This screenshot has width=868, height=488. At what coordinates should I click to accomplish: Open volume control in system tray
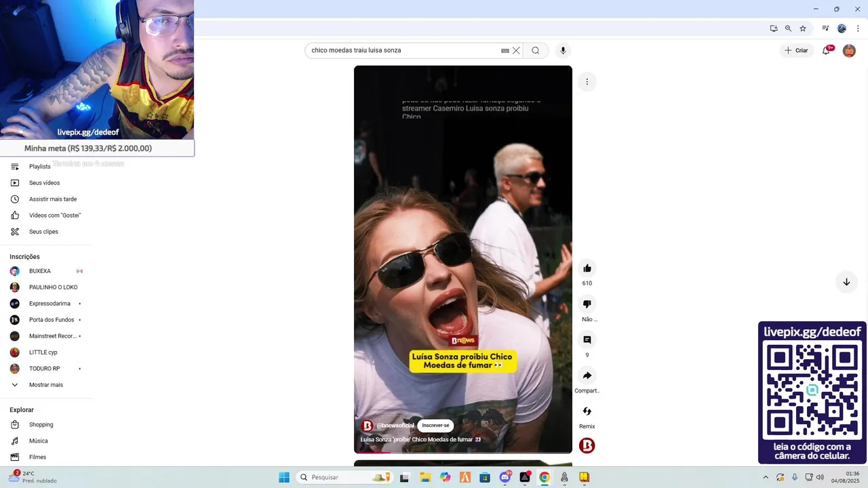click(x=820, y=477)
